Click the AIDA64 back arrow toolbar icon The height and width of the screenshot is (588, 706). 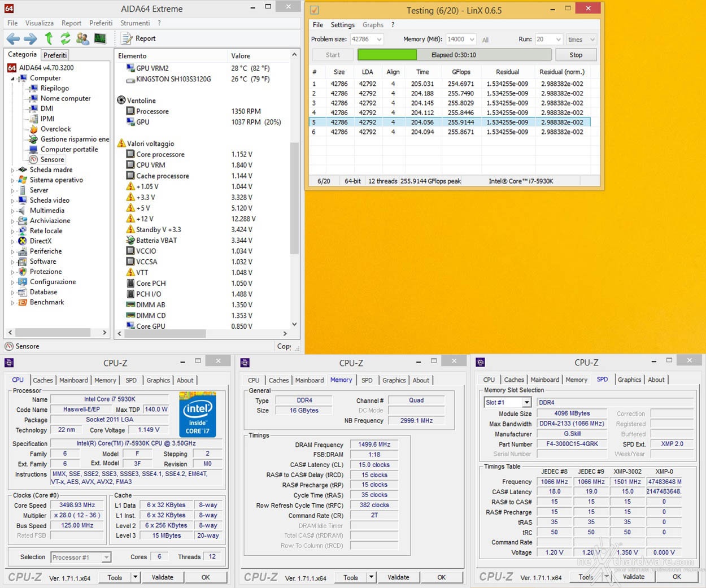13,38
